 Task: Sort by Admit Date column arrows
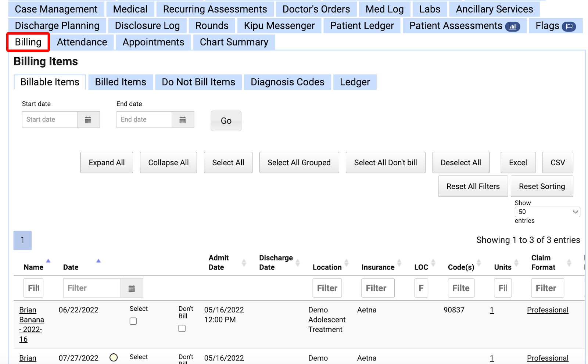tap(244, 263)
